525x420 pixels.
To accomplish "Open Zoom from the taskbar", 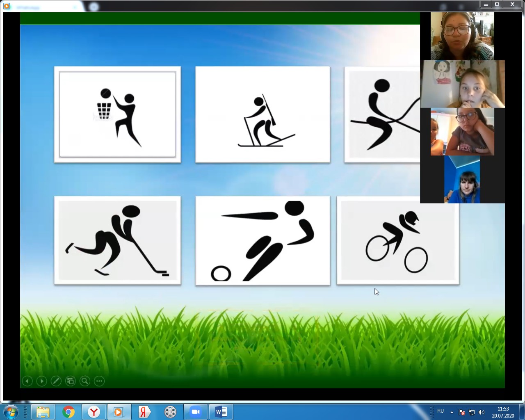I will [195, 411].
